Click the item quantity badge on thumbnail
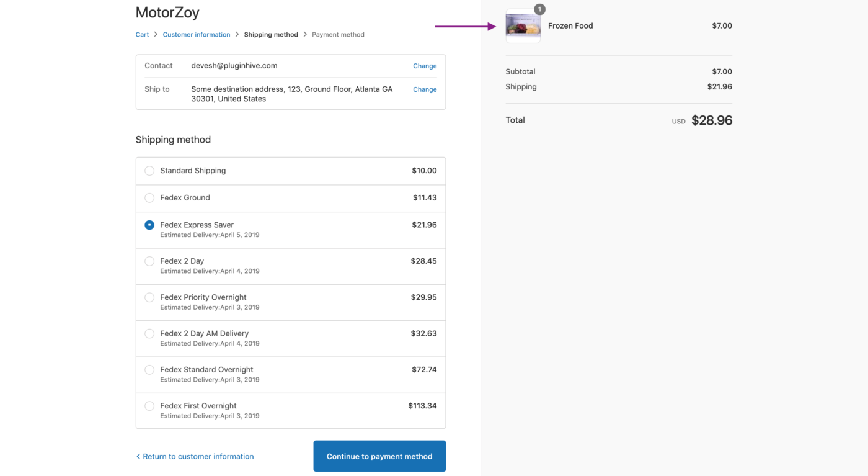868x476 pixels. point(539,9)
